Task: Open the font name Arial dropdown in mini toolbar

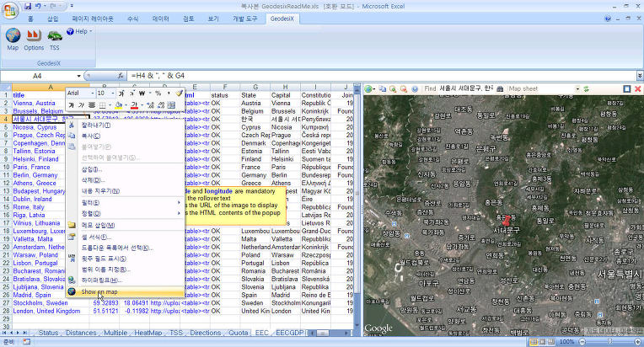Action: pos(92,93)
